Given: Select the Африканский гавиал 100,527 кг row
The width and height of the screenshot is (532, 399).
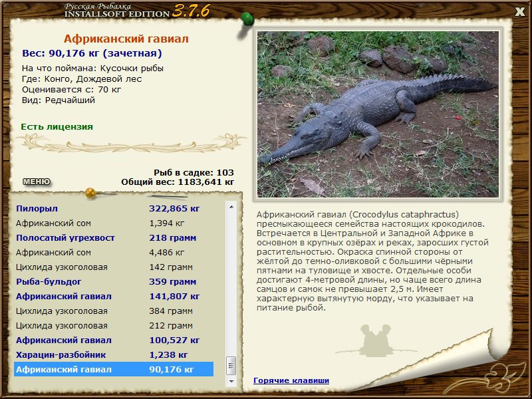Looking at the screenshot, I should point(114,340).
